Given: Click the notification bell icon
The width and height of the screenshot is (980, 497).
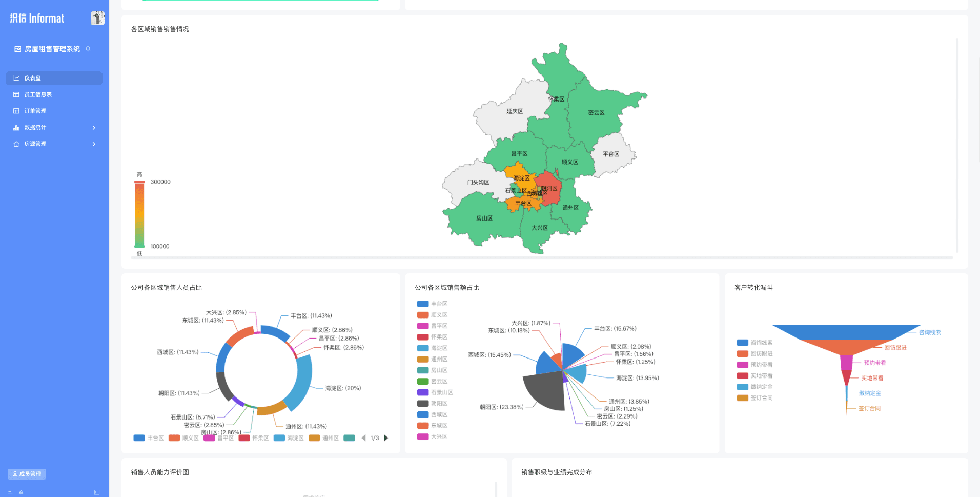Looking at the screenshot, I should click(88, 49).
